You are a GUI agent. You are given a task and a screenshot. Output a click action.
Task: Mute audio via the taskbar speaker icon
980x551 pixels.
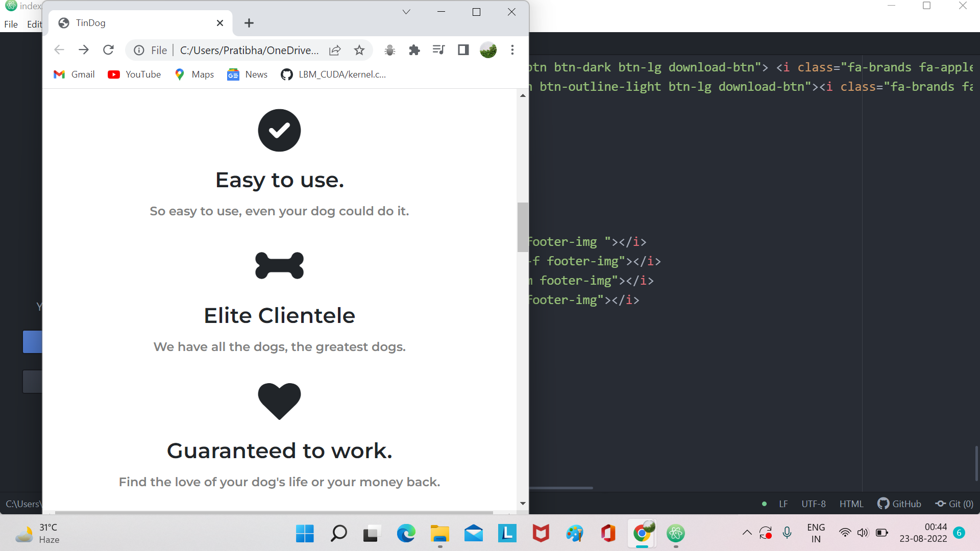(x=863, y=533)
